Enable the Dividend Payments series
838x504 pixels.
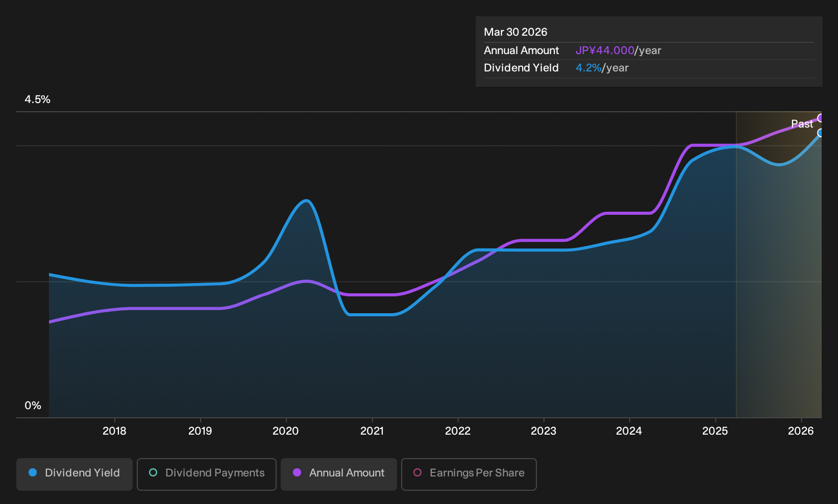207,474
